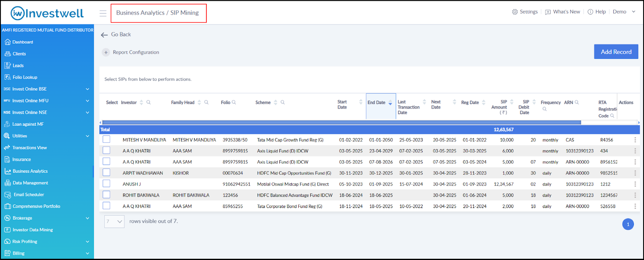Click the Email Scheduler icon in sidebar
644x260 pixels.
7,195
